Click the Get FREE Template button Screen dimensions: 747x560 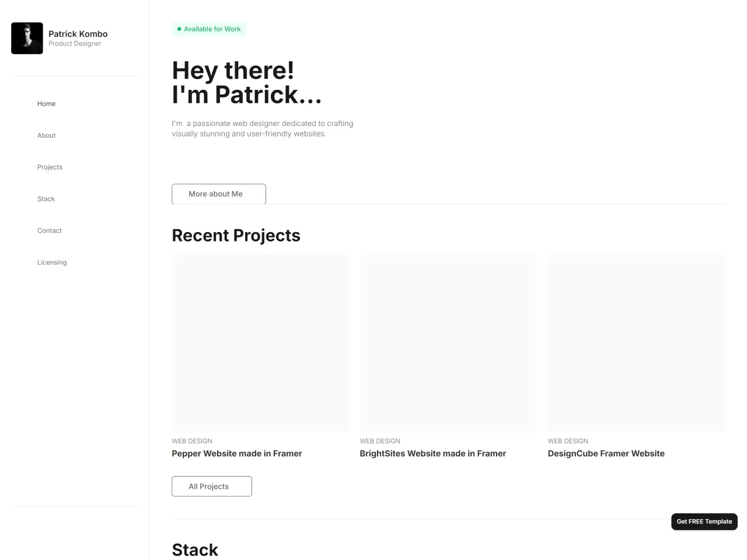point(704,521)
